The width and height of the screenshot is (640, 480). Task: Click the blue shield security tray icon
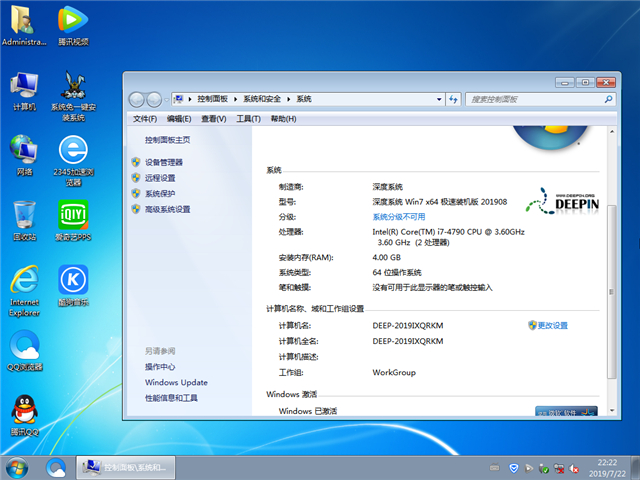(513, 468)
